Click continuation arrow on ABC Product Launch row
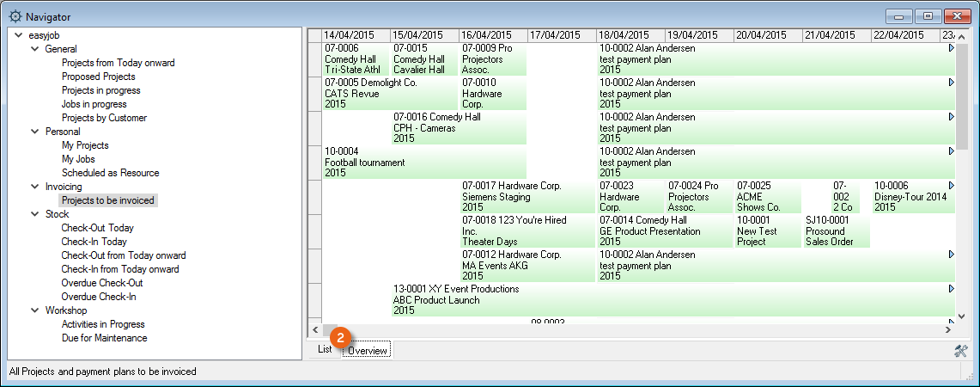Screen dimensions: 980x387 point(951,289)
